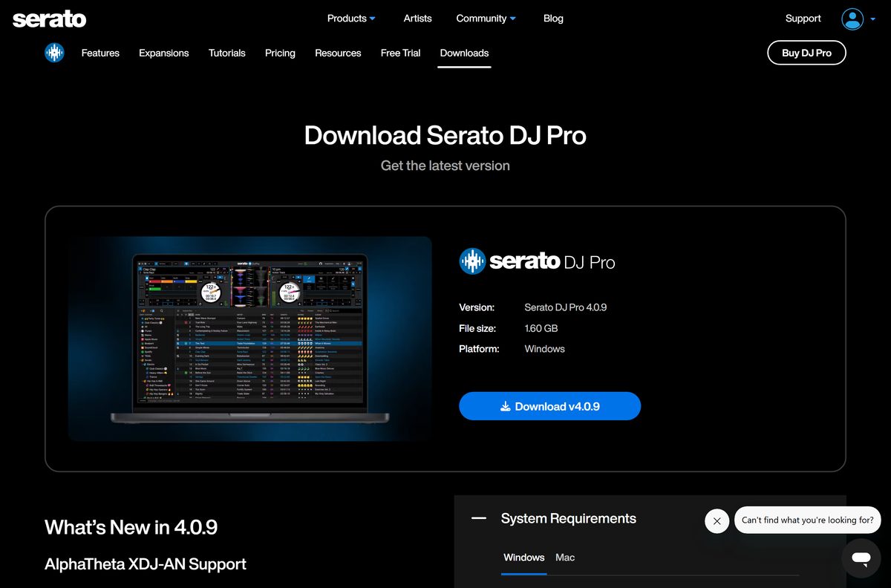Open the chat bubble widget

click(861, 558)
